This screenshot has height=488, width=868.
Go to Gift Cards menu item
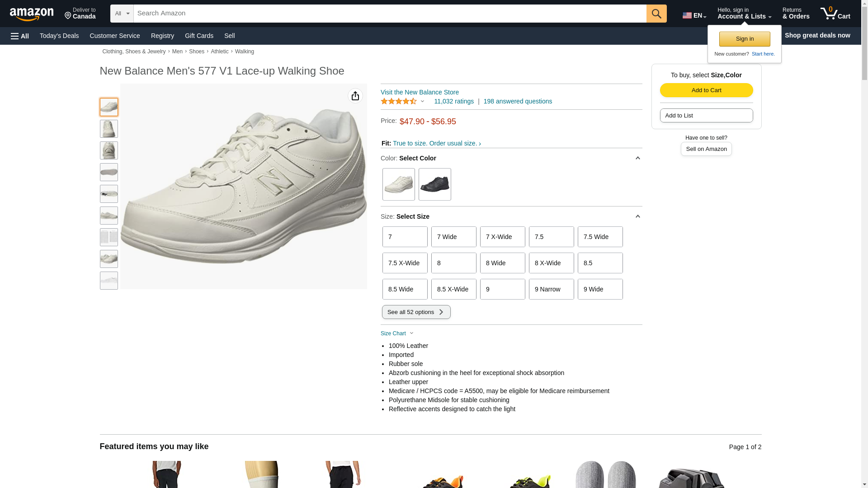(199, 36)
